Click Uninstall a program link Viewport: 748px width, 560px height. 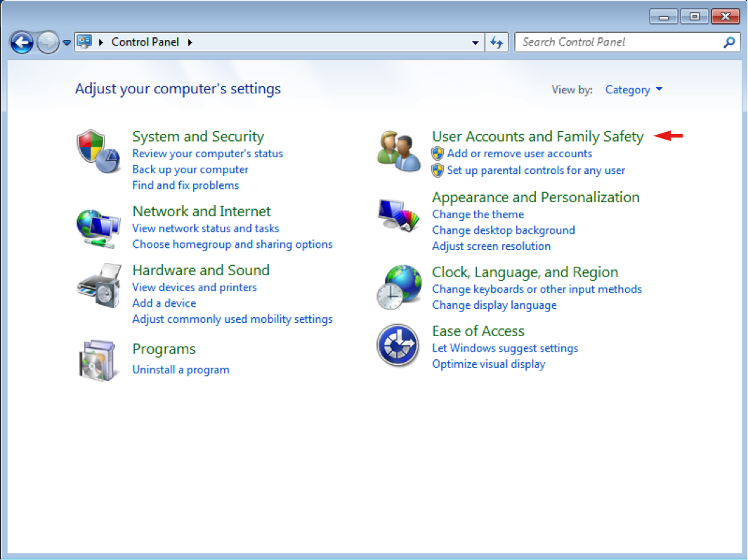tap(181, 370)
